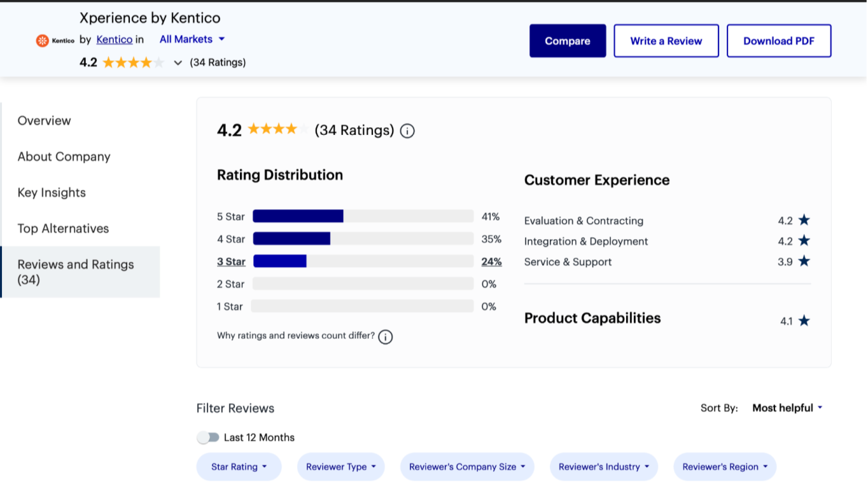Open Sort By Most helpful dropdown
The width and height of the screenshot is (868, 496).
(787, 408)
